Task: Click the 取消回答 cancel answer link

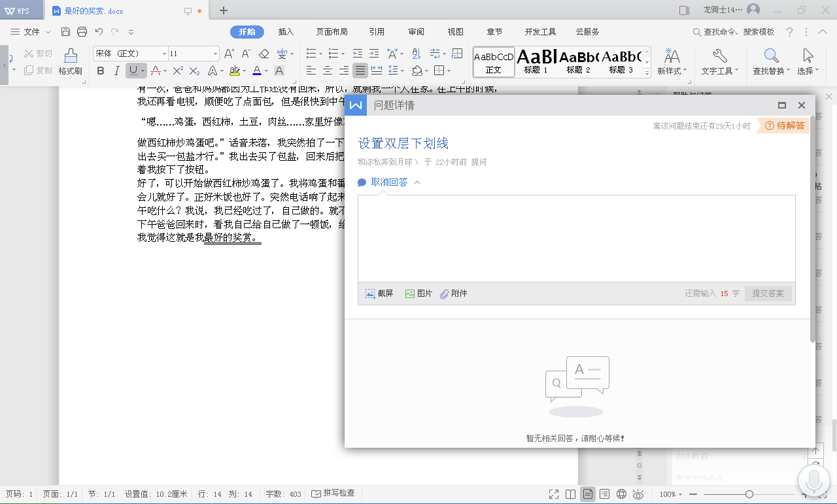Action: click(x=389, y=182)
